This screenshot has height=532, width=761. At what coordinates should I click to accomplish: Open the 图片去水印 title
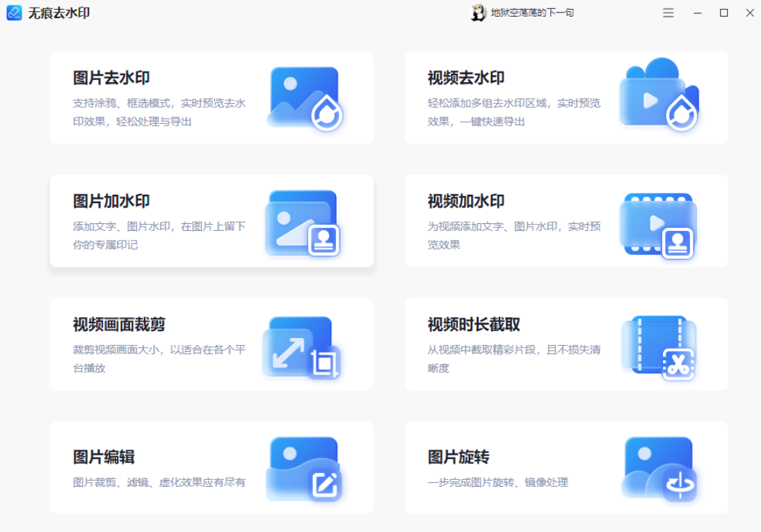pos(111,78)
